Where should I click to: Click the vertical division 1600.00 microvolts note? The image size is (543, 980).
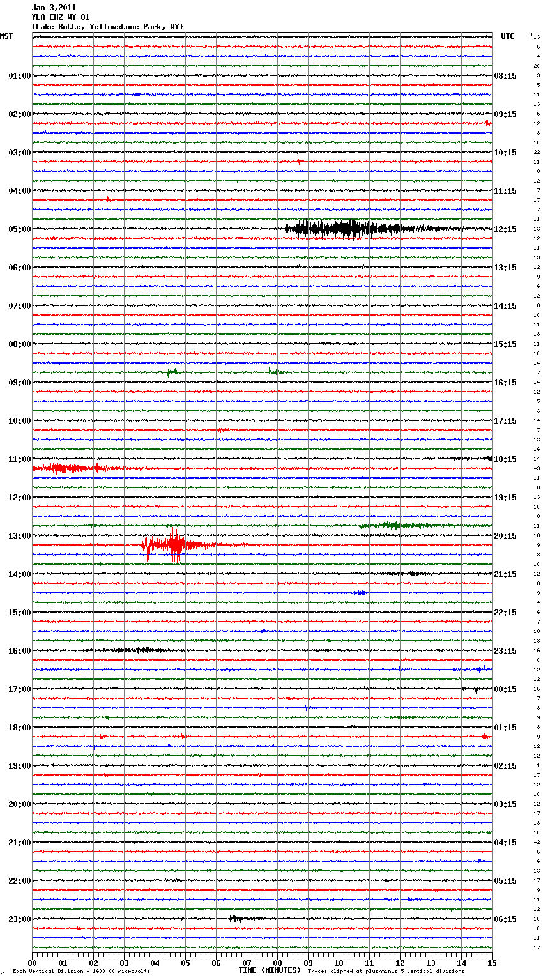(x=81, y=971)
